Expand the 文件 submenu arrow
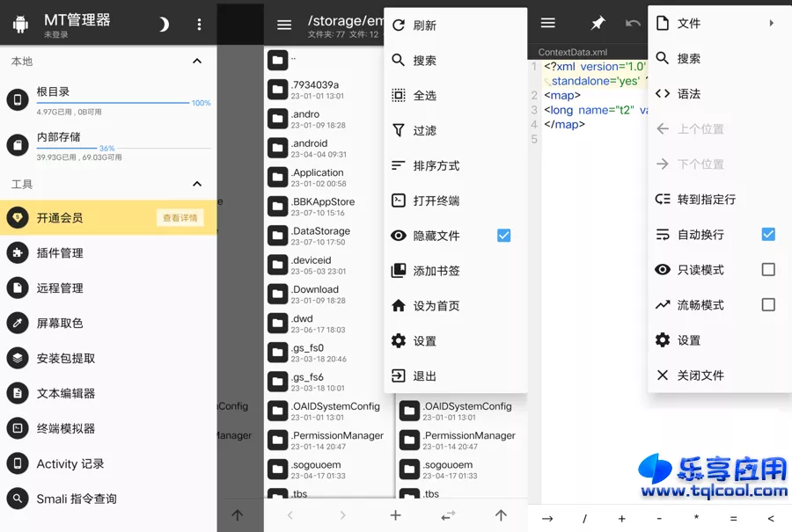This screenshot has width=792, height=532. 772,23
